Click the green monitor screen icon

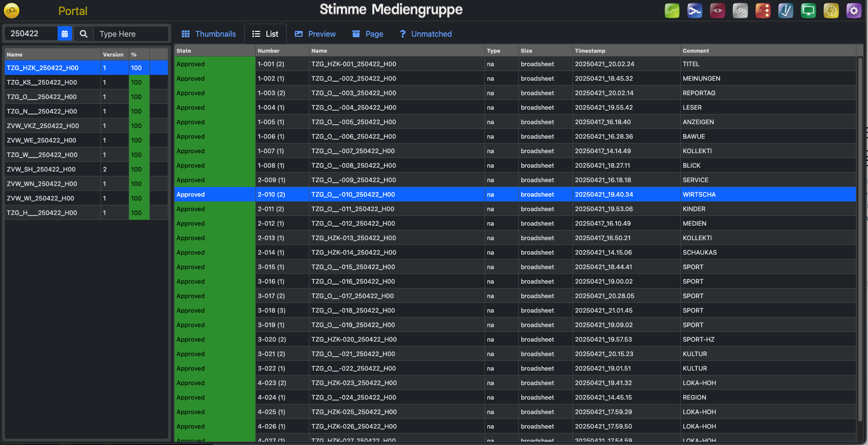(808, 11)
